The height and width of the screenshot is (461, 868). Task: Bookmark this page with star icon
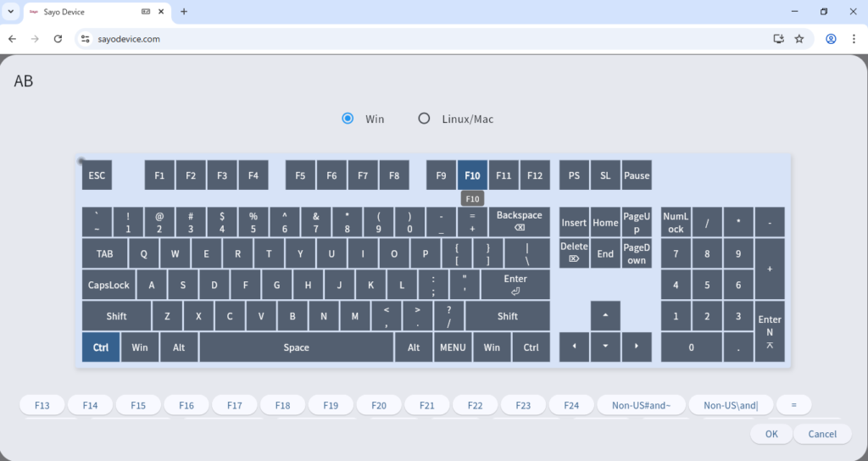coord(798,39)
